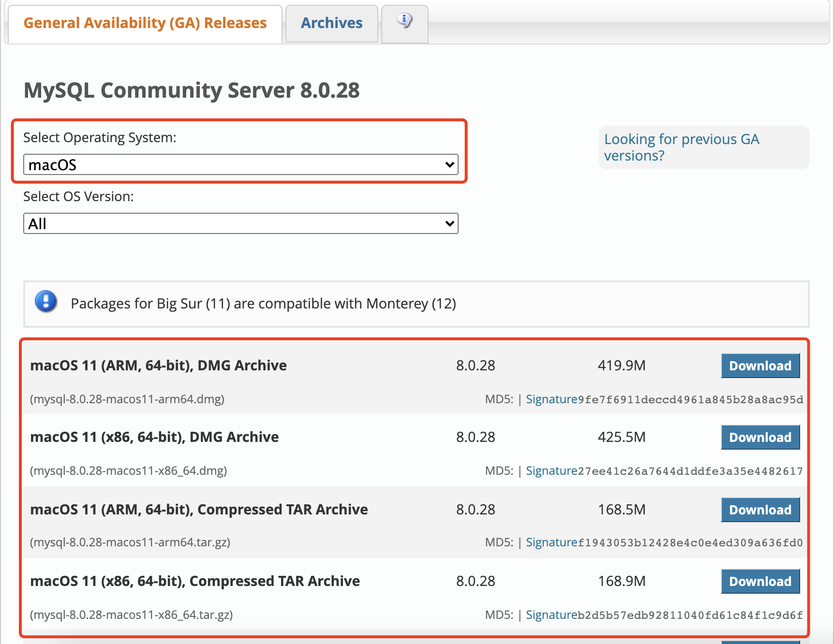This screenshot has height=644, width=834.
Task: Click the size value '419.9M'
Action: pyautogui.click(x=622, y=366)
